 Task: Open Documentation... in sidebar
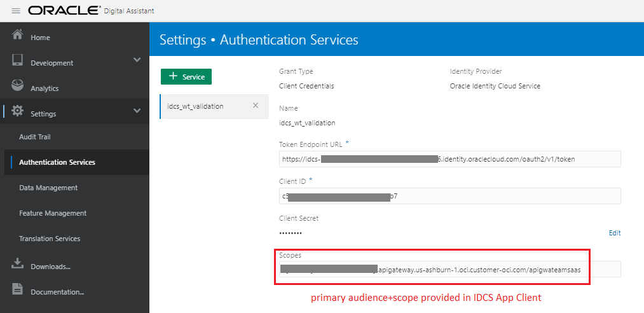[x=57, y=292]
